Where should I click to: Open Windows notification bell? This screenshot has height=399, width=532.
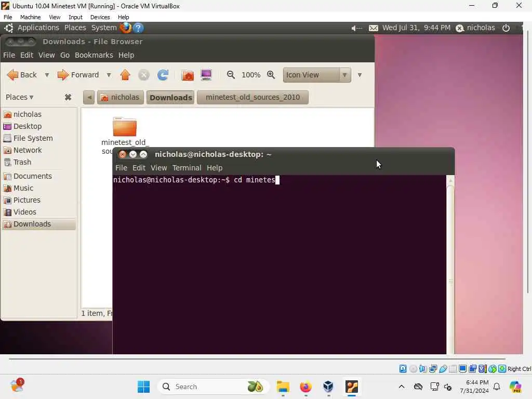tap(497, 387)
